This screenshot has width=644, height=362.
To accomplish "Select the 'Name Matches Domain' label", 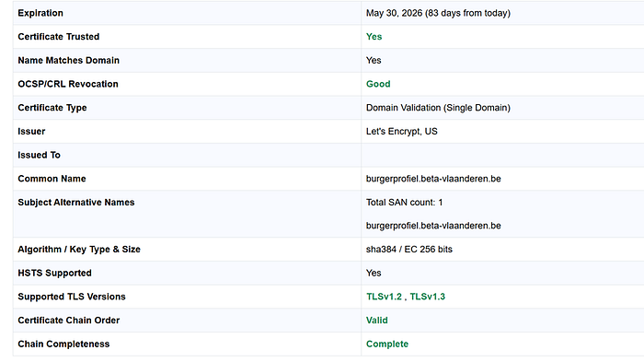I will point(69,61).
